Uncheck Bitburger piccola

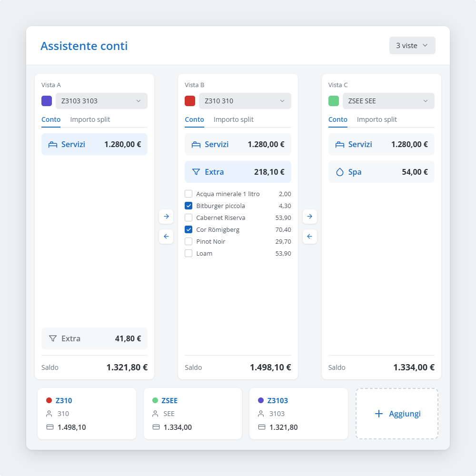pos(188,206)
